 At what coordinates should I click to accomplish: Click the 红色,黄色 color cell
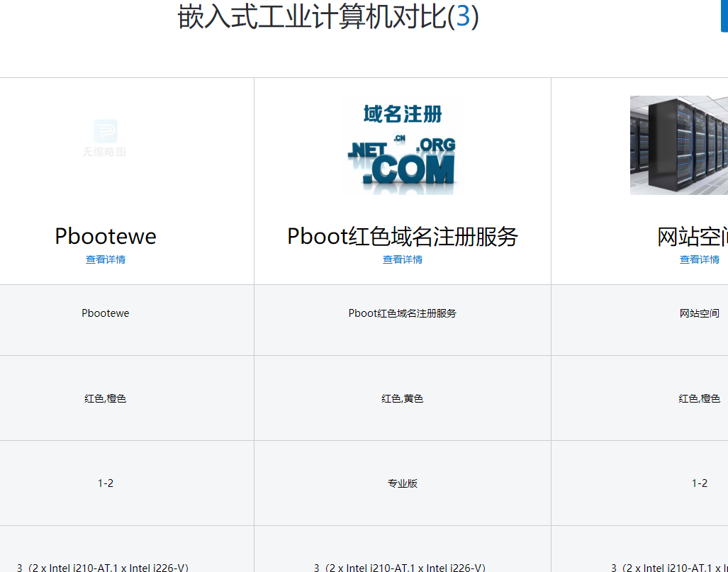[x=402, y=398]
